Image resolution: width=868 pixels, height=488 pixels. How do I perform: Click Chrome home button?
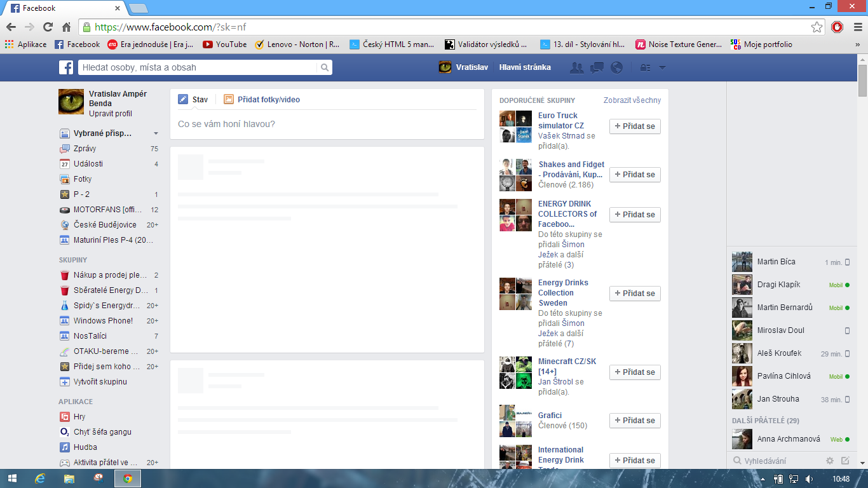pyautogui.click(x=66, y=27)
